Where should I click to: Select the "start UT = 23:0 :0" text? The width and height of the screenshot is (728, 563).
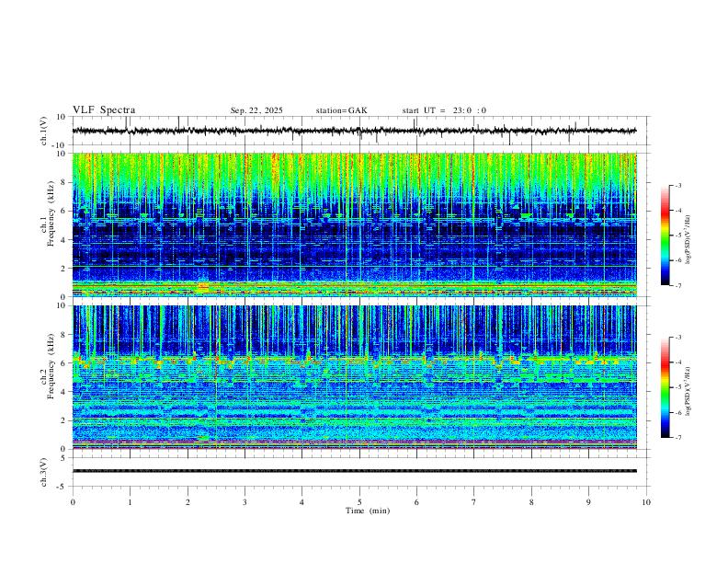(444, 110)
